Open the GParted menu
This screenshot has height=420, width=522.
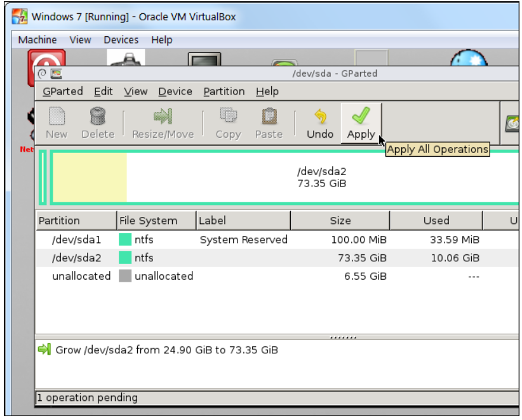[x=63, y=91]
